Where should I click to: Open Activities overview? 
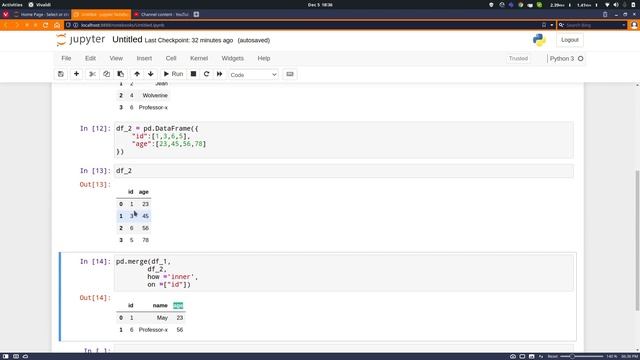click(x=12, y=5)
